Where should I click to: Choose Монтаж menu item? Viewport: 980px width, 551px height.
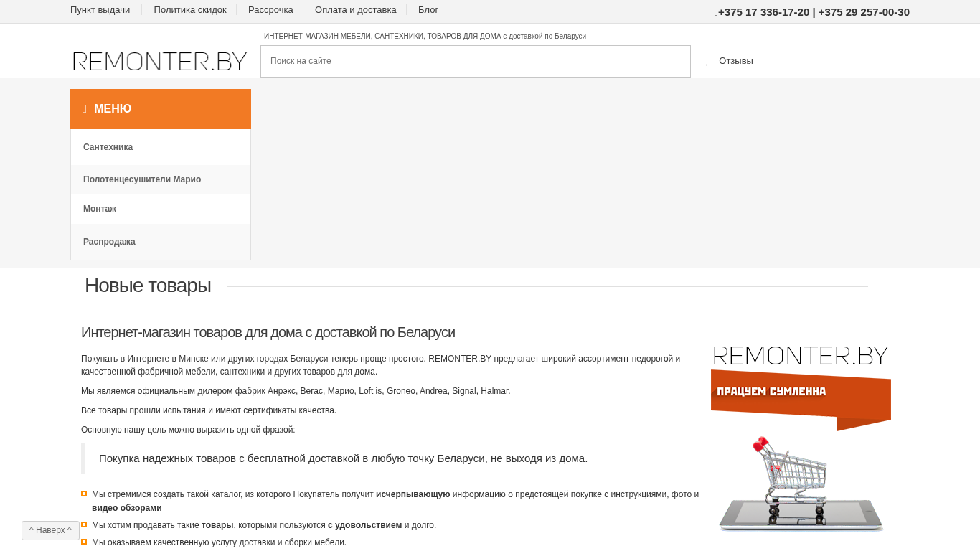(99, 209)
